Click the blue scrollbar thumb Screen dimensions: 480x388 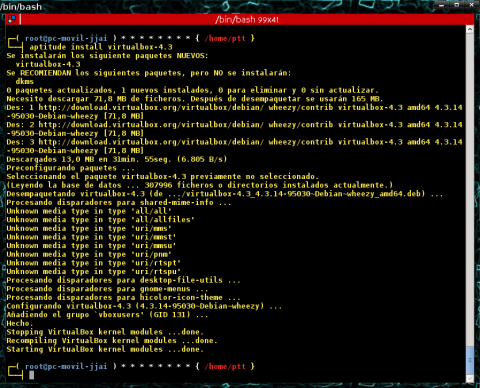coord(470,360)
